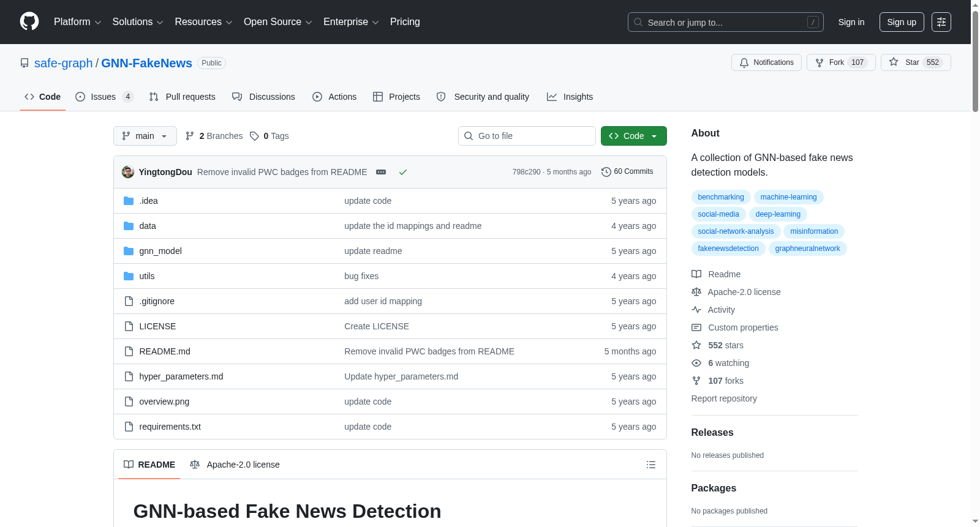Click the .idea folder icon
Screen dimensions: 980x527
pos(129,201)
